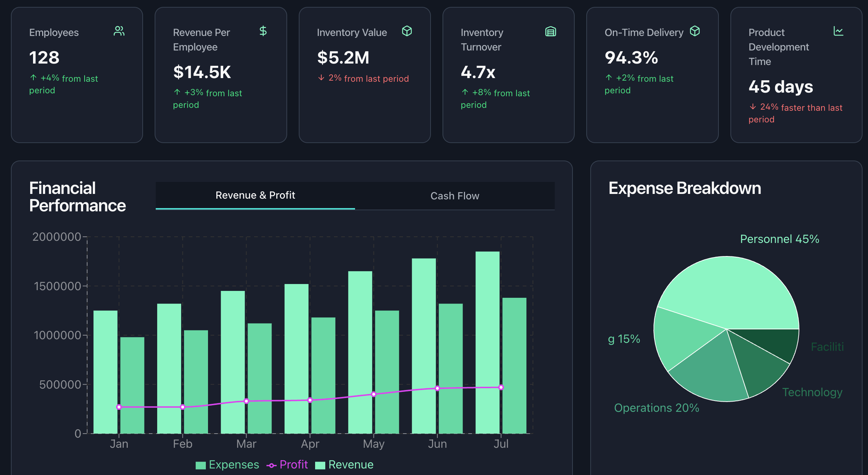Click the green up arrow under Employees count
Viewport: 868px width, 475px height.
click(x=33, y=78)
